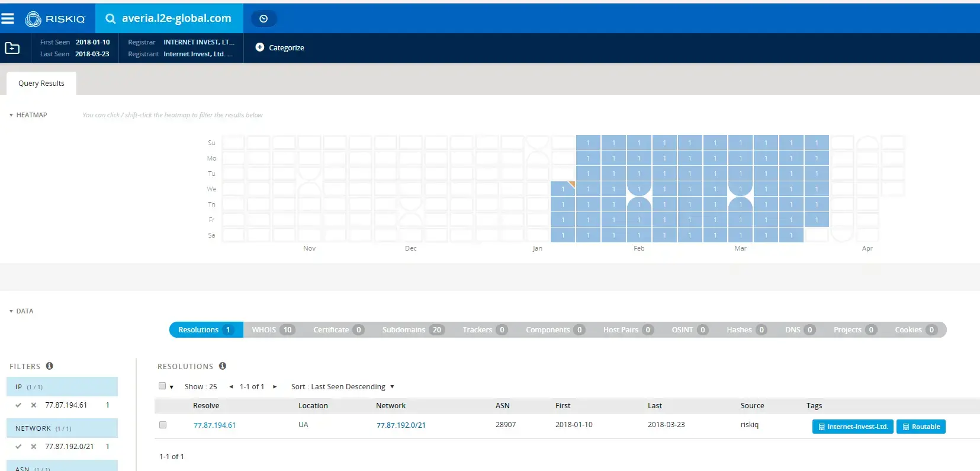Expand the Network filter group
Image resolution: width=980 pixels, height=471 pixels.
62,428
